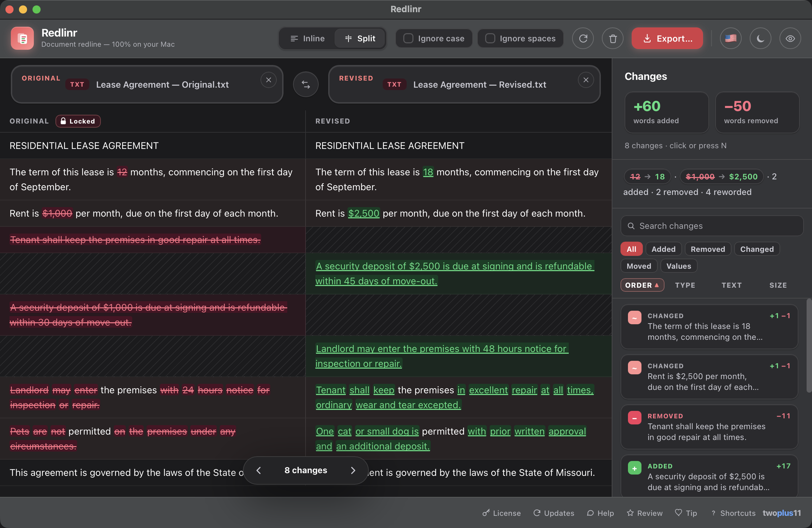Viewport: 812px width, 528px height.
Task: Open the Shortcuts link
Action: tap(734, 513)
